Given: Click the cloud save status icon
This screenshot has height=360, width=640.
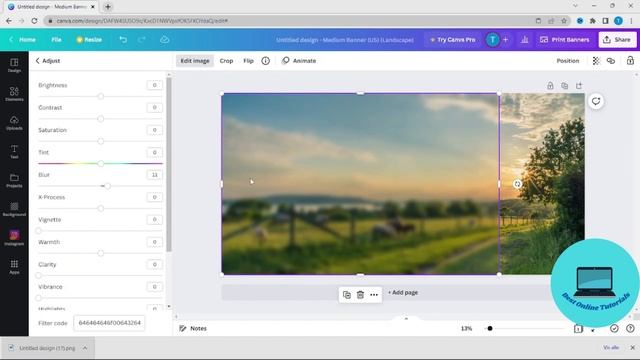Looking at the screenshot, I should coord(164,40).
